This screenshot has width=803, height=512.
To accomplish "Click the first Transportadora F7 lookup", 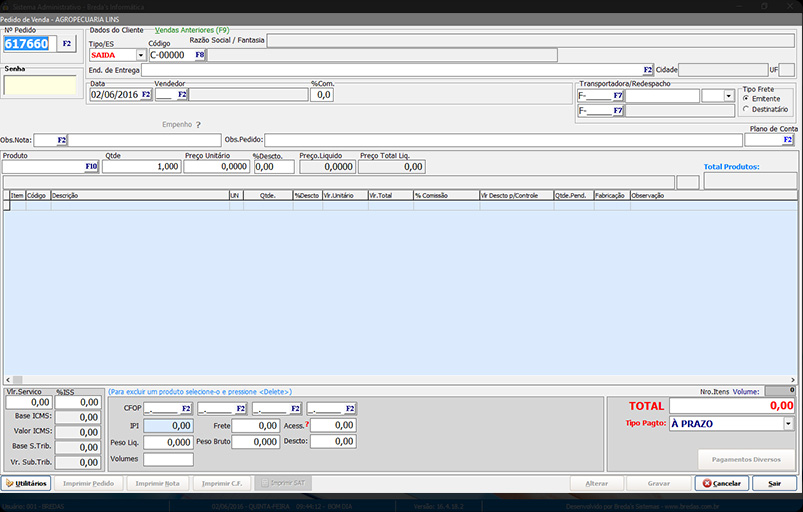I will (x=618, y=96).
